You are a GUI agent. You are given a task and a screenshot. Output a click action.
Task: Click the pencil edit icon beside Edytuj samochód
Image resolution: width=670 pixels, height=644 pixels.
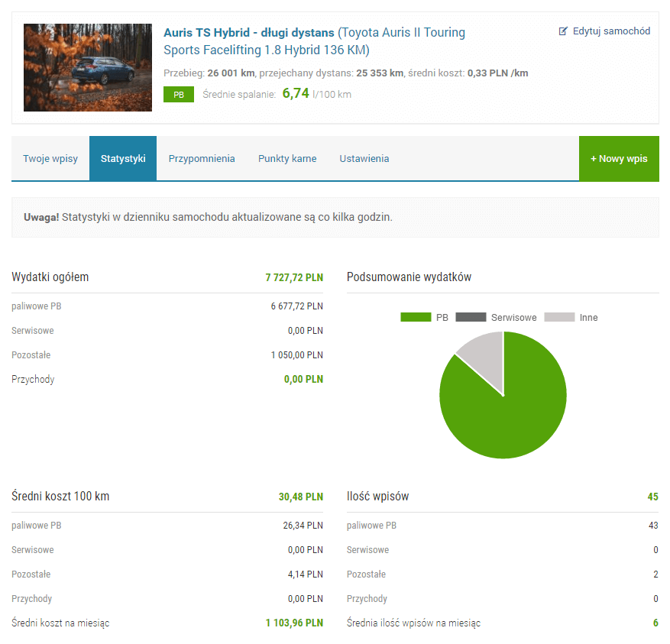[564, 31]
